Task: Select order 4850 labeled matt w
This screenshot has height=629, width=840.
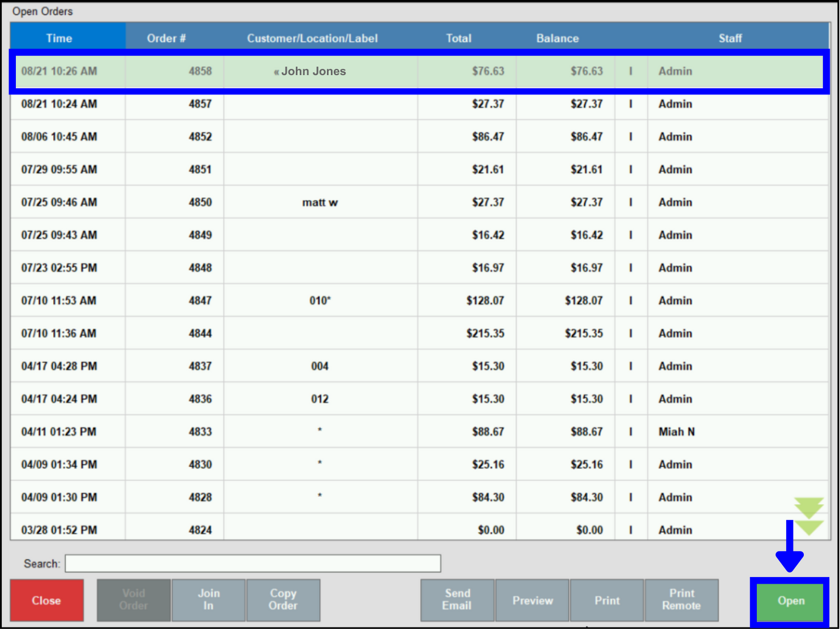Action: click(319, 203)
